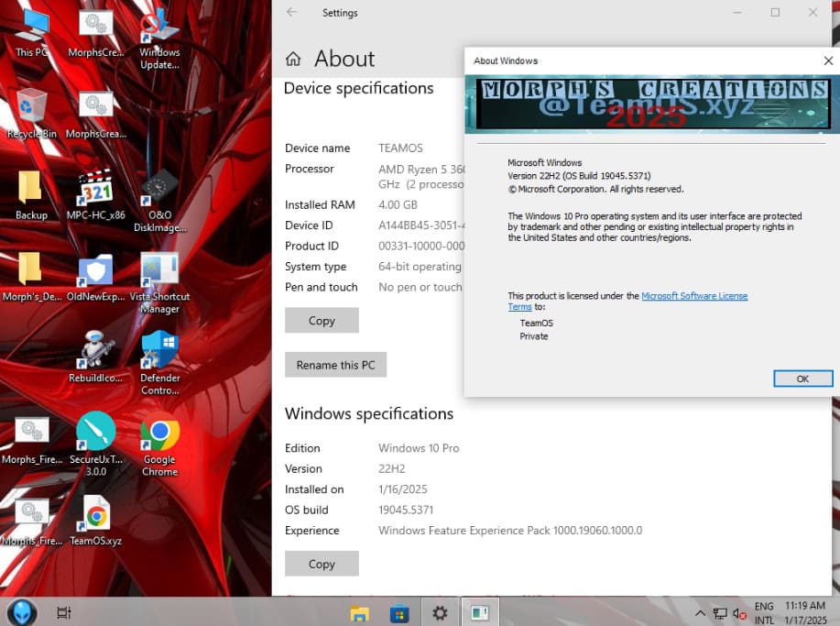
Task: Launch MPC-HC_x86 media player shortcut
Action: [95, 195]
